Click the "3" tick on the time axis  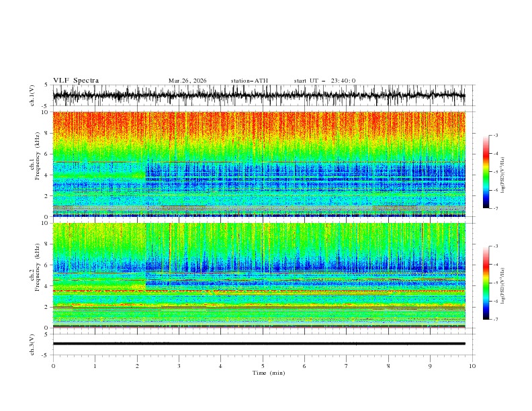[x=179, y=366]
